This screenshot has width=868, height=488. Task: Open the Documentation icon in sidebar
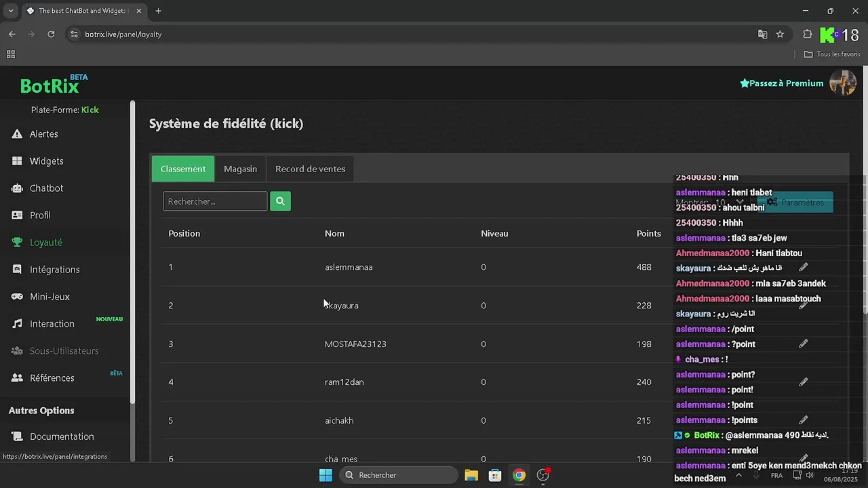click(17, 436)
